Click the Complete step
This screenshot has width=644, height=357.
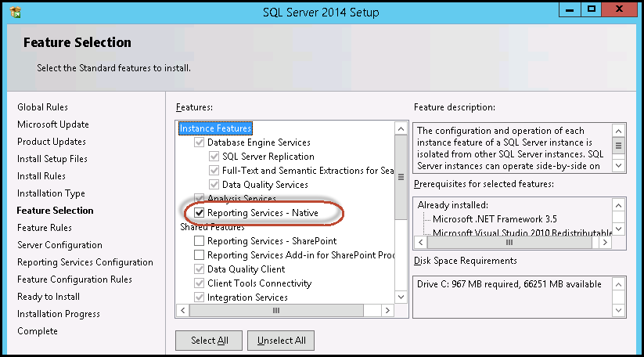(x=38, y=331)
